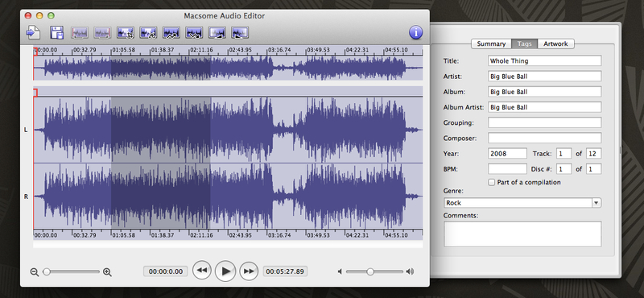Click the red start marker above L channel

pyautogui.click(x=35, y=93)
